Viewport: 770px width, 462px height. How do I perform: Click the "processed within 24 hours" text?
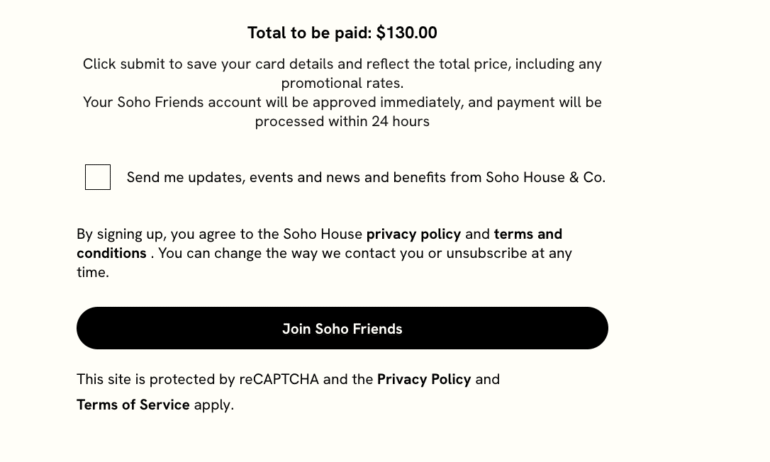(x=342, y=121)
